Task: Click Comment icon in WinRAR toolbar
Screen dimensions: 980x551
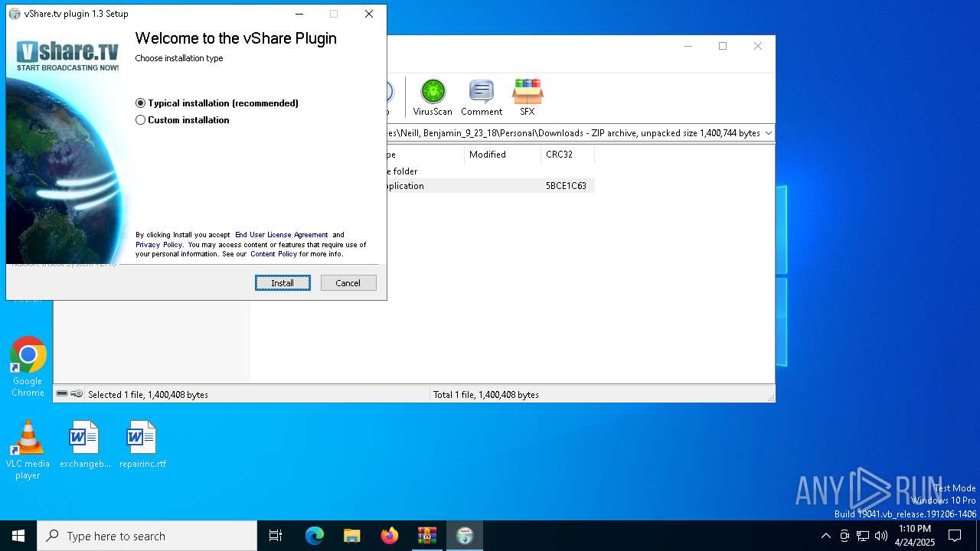Action: (482, 97)
